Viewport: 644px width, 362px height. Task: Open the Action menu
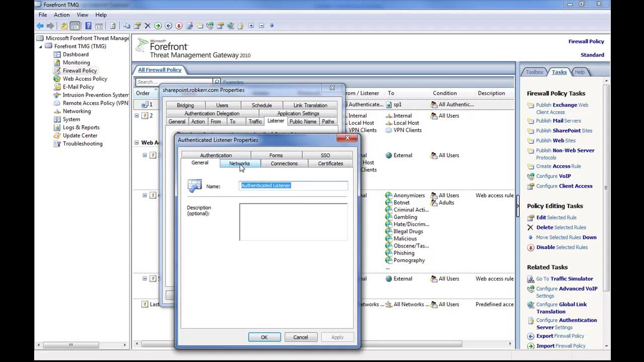tap(62, 15)
